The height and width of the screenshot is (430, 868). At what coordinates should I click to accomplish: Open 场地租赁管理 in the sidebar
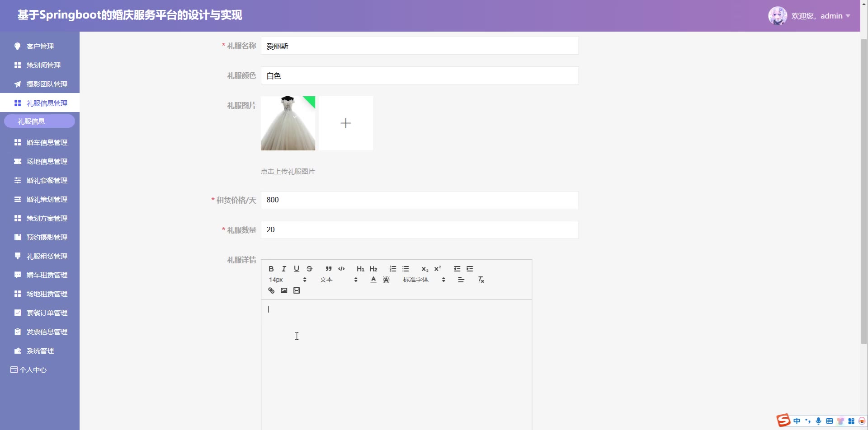coord(40,294)
